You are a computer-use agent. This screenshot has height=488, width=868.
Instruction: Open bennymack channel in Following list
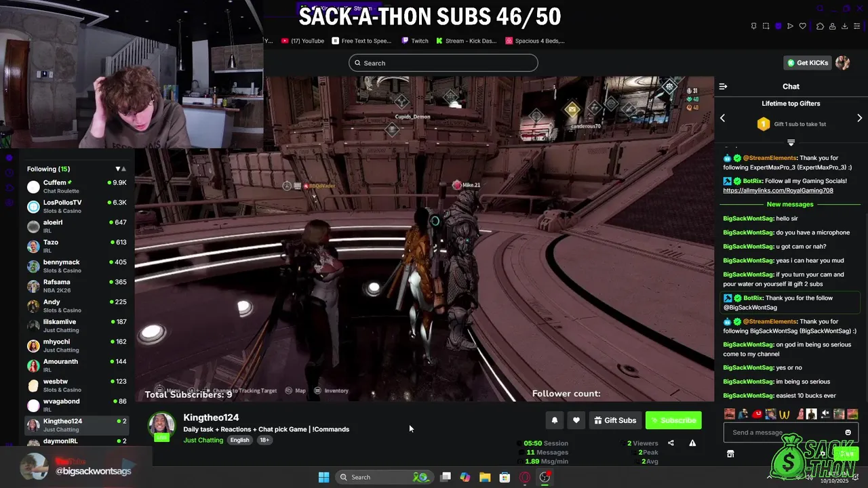click(77, 266)
